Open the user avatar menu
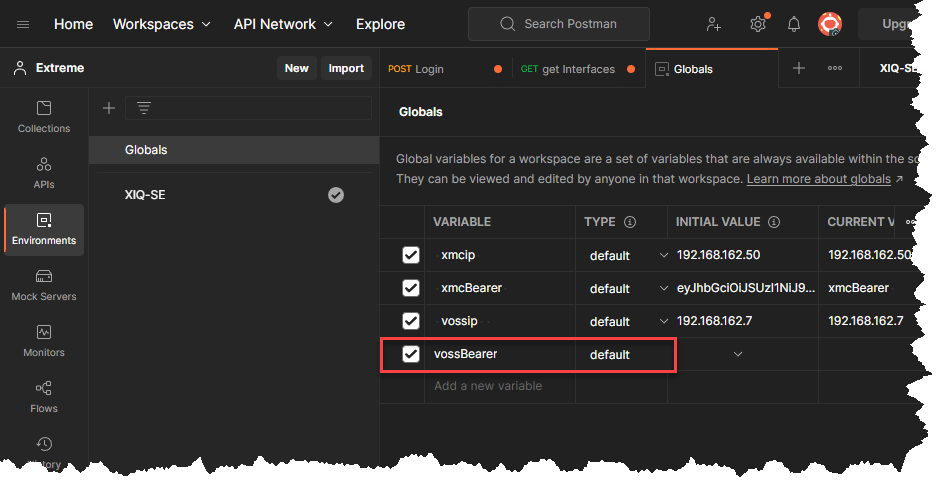This screenshot has height=485, width=937. click(830, 24)
